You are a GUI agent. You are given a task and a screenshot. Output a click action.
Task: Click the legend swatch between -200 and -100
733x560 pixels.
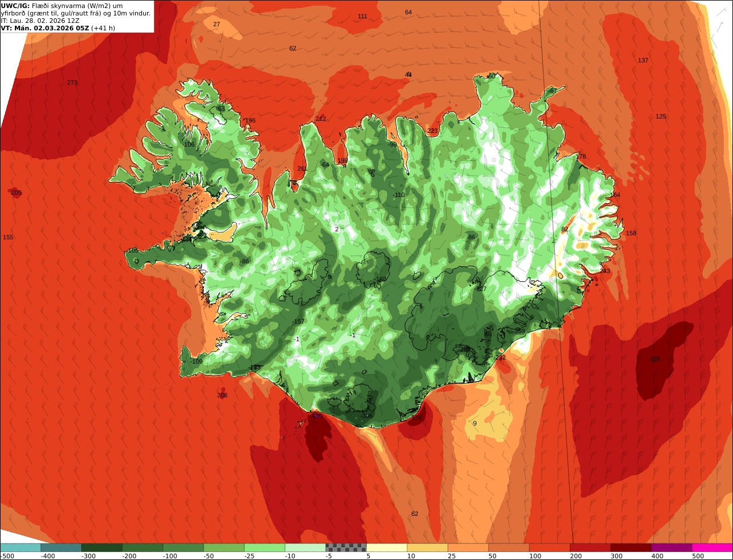pos(142,547)
